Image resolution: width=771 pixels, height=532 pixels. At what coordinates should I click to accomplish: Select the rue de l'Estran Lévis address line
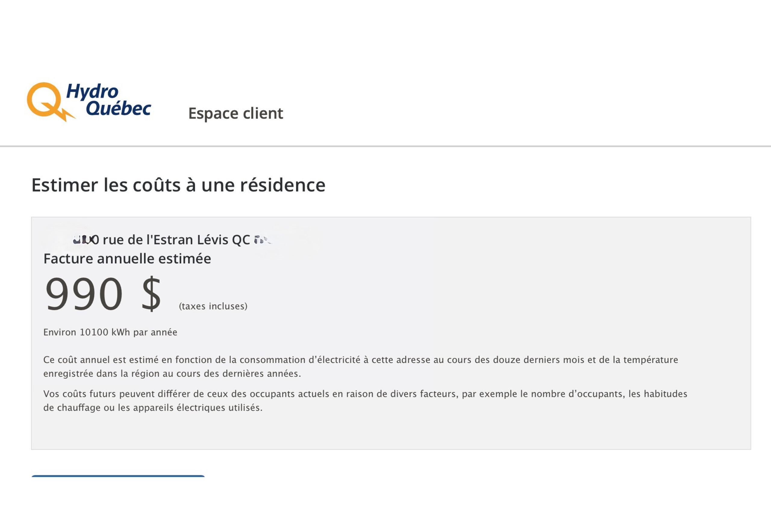coord(172,240)
